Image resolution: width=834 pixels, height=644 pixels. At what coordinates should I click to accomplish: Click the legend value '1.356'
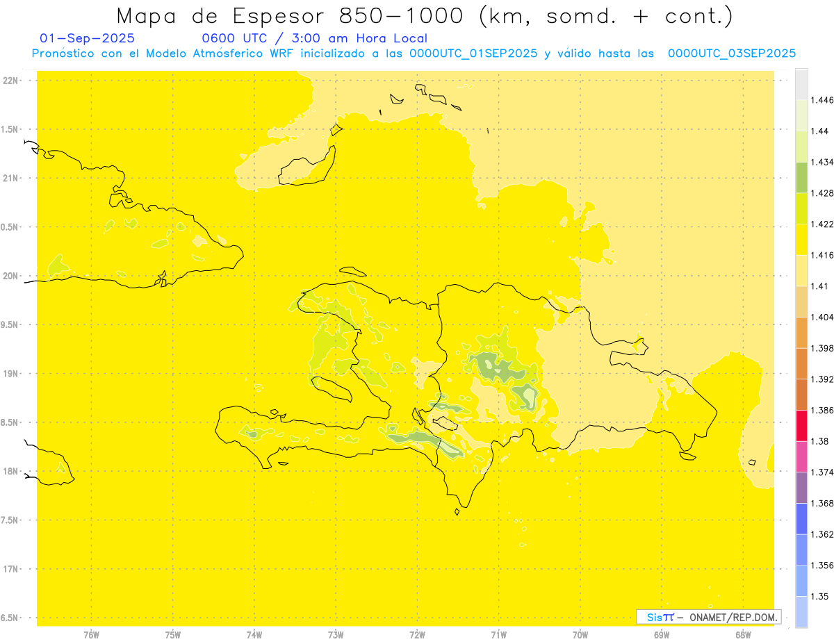click(x=824, y=565)
